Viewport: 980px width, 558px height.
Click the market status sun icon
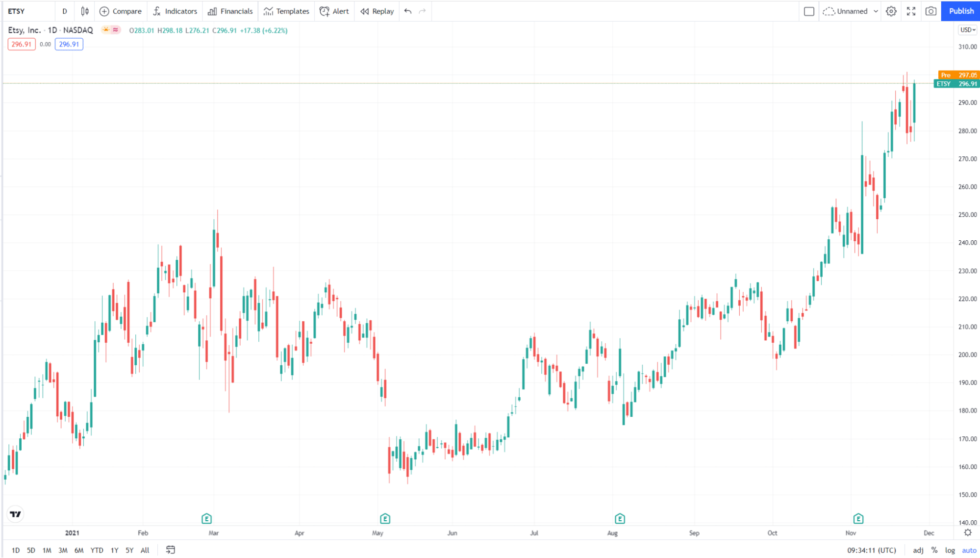click(105, 30)
